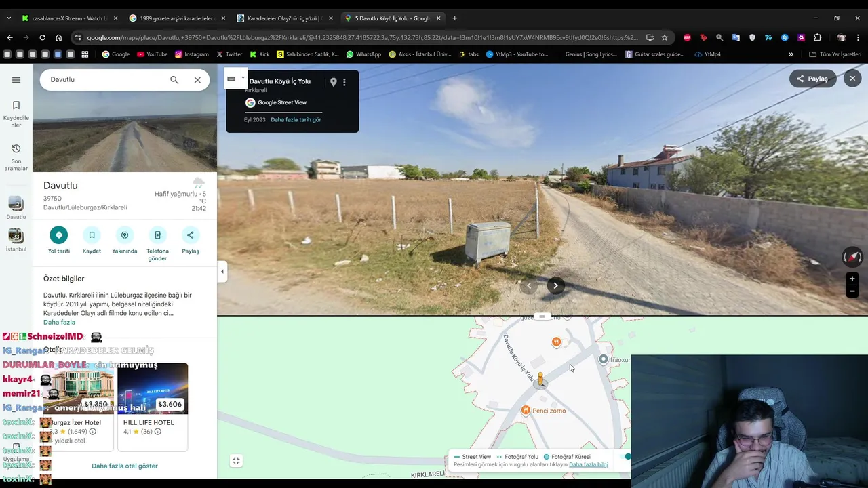The width and height of the screenshot is (868, 488).
Task: Click Daha fazla bilgi link in legend
Action: tap(589, 465)
